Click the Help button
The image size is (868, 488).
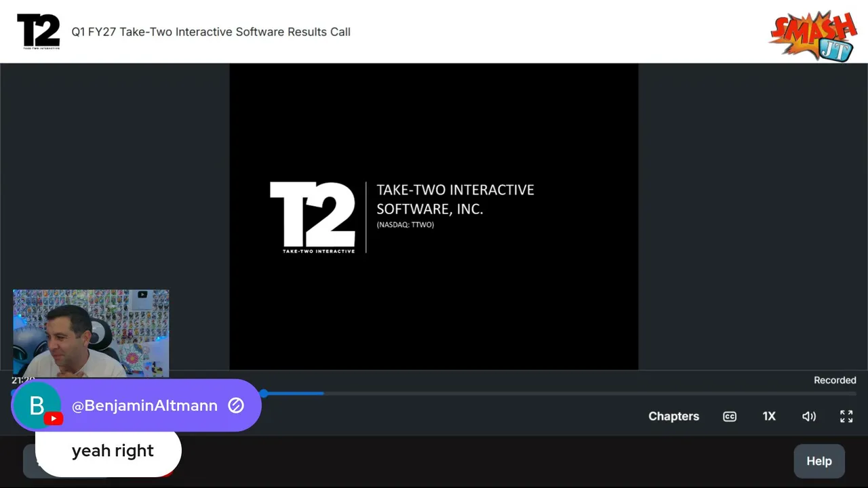pos(819,461)
